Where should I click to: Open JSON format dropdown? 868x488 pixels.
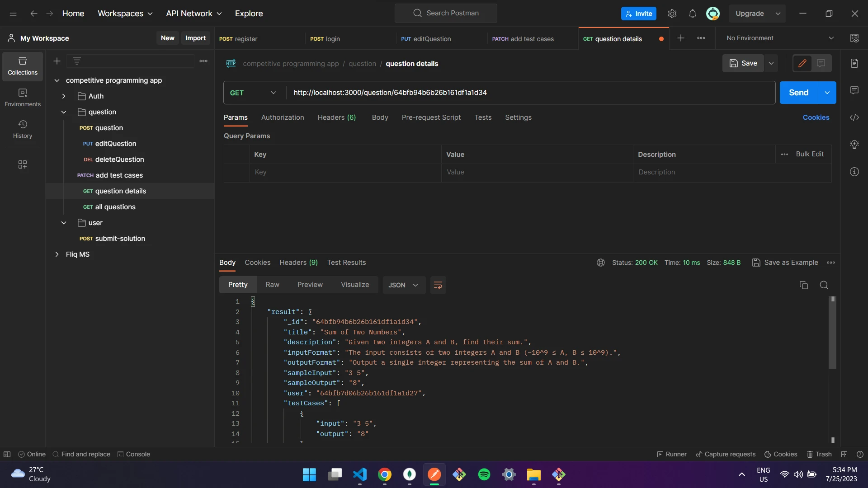404,285
